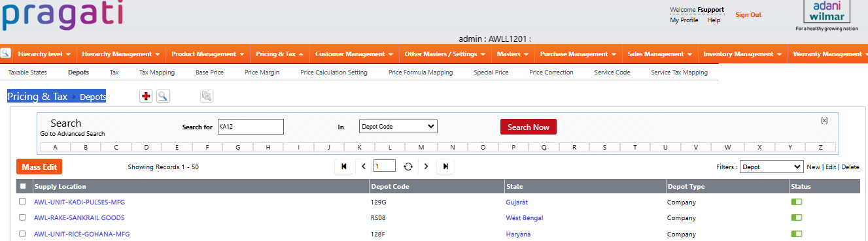Expand the Other Masters / Settings menu

click(x=445, y=54)
